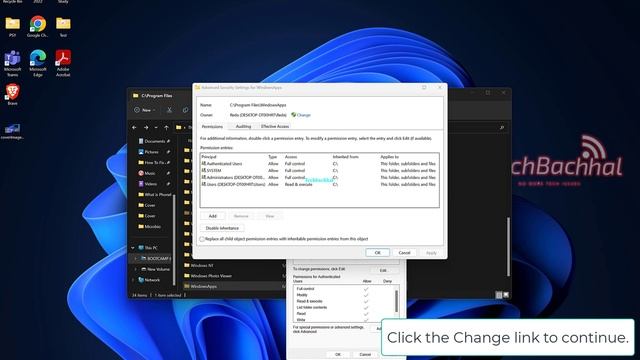This screenshot has height=360, width=640.
Task: Select BOOTCAMP drive in sidebar
Action: point(156,258)
